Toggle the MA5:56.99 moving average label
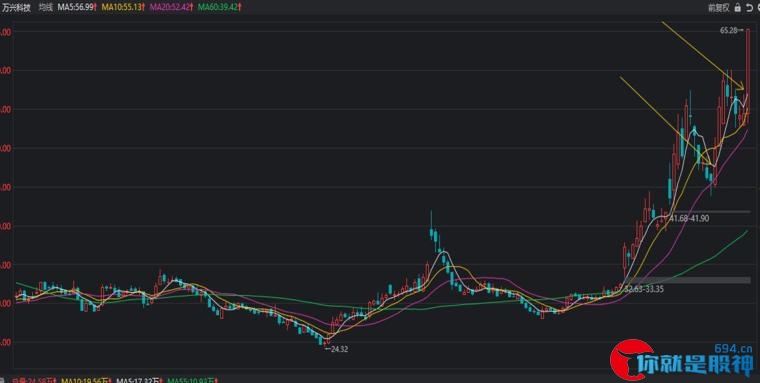 77,7
